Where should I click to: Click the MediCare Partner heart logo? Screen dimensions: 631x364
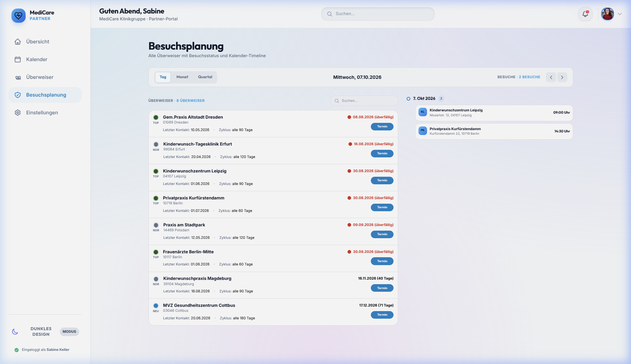point(18,15)
